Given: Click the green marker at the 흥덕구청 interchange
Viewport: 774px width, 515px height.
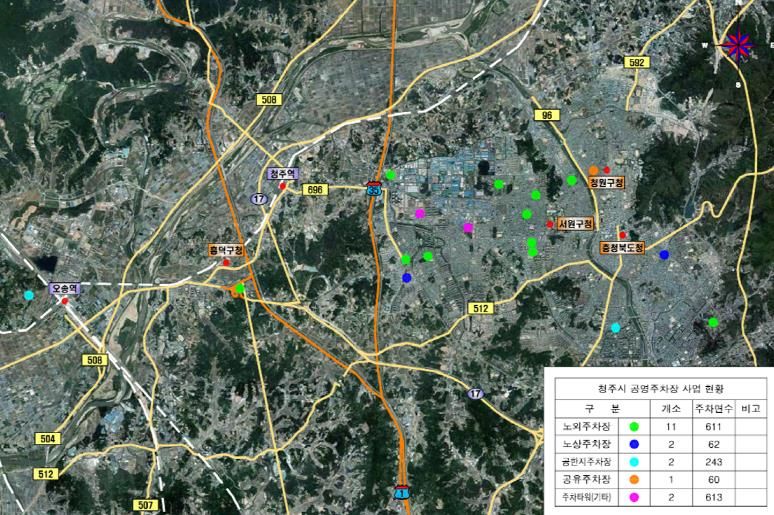Looking at the screenshot, I should (x=240, y=289).
